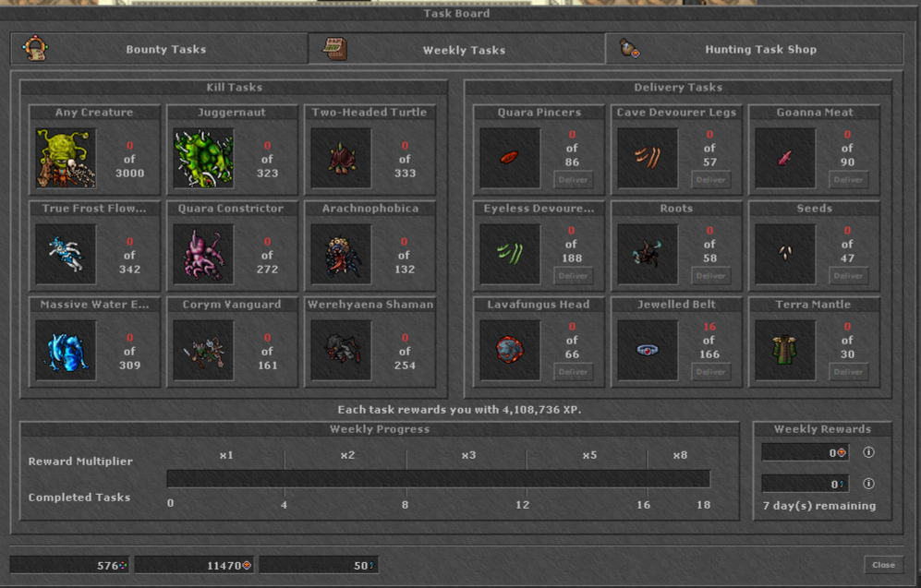Show info for second weekly reward
Screen dimensions: 921x588
(868, 484)
